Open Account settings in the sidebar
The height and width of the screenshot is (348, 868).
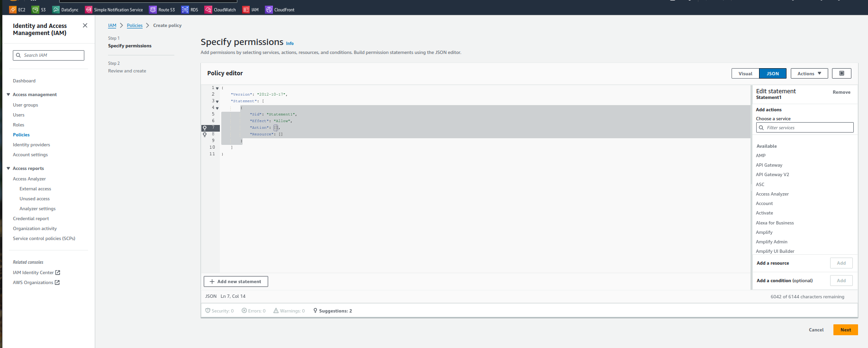point(30,155)
